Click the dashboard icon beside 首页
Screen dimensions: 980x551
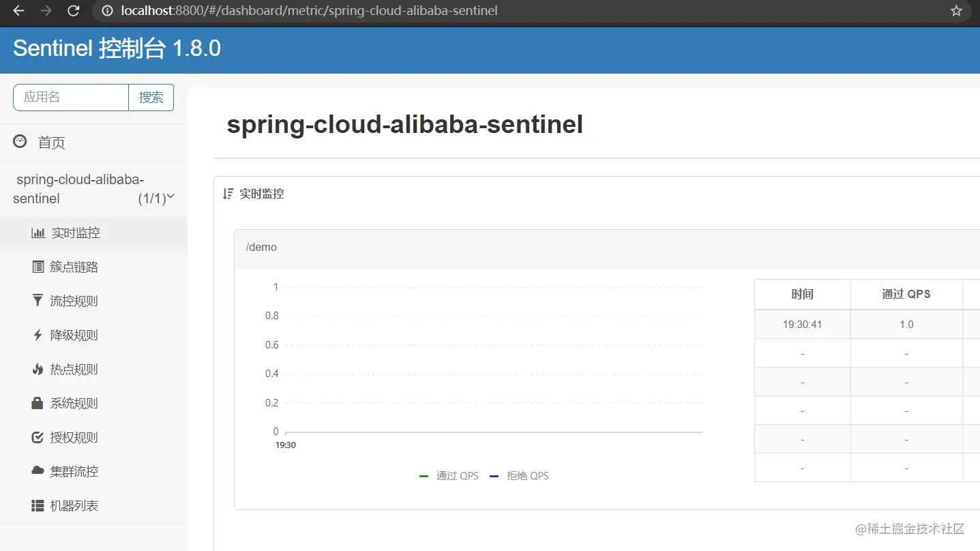click(x=20, y=142)
